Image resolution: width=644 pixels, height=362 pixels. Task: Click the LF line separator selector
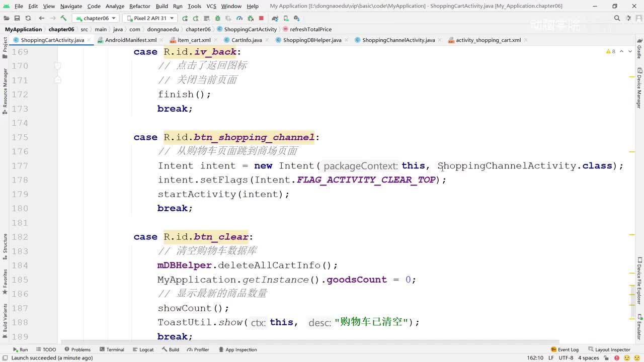(x=551, y=358)
